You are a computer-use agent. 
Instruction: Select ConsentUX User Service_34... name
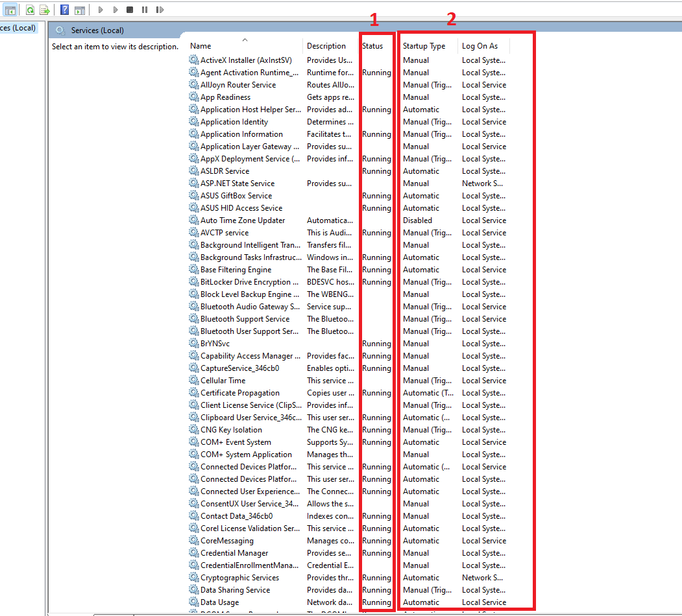[250, 504]
